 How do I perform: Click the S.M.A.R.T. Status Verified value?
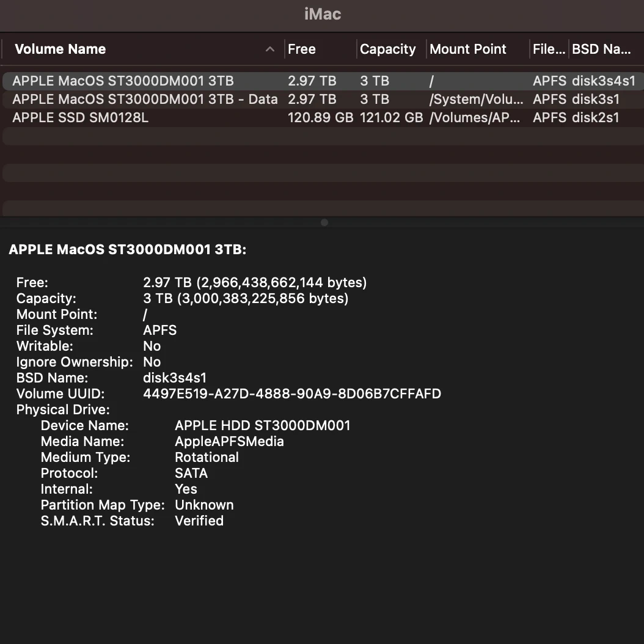click(x=199, y=521)
